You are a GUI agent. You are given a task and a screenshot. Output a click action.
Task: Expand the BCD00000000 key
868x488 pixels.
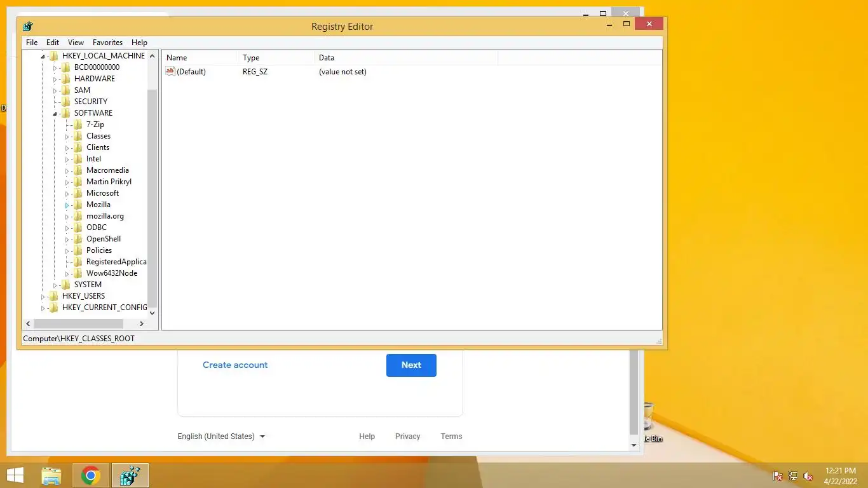(55, 67)
